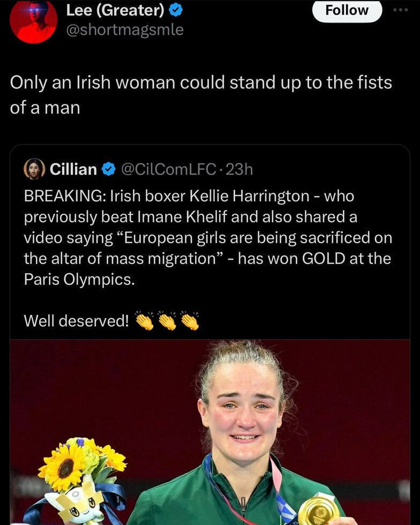Click the first clapping hands emoji
The height and width of the screenshot is (525, 420).
144,321
